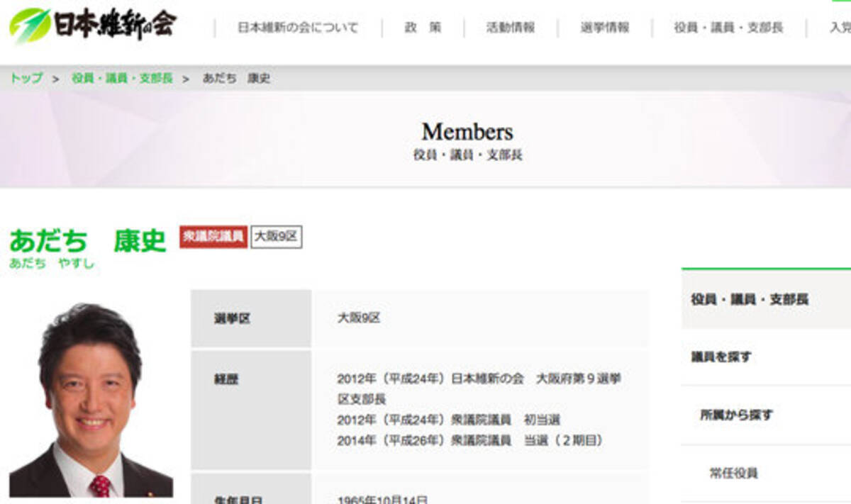Click the トップ breadcrumb link
This screenshot has height=504, width=851.
26,78
